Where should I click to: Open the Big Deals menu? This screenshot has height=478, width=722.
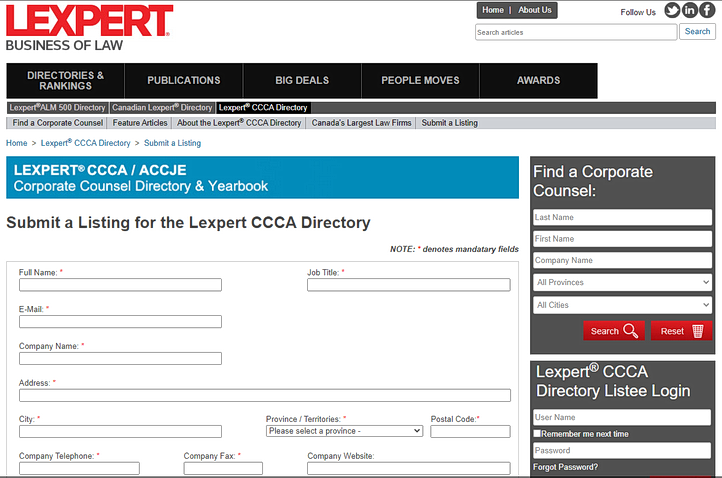302,81
